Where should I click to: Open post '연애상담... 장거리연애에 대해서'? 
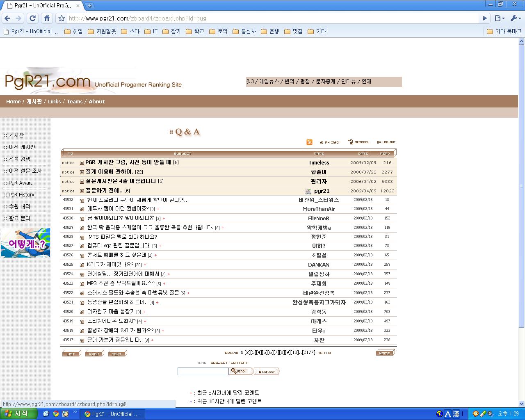123,274
